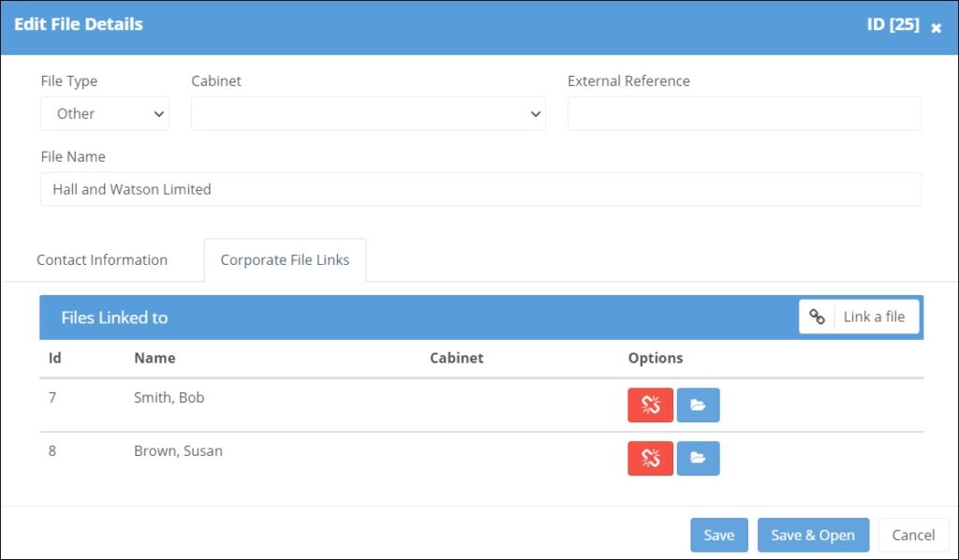959x560 pixels.
Task: Click Id 8 in linked files
Action: [x=52, y=450]
